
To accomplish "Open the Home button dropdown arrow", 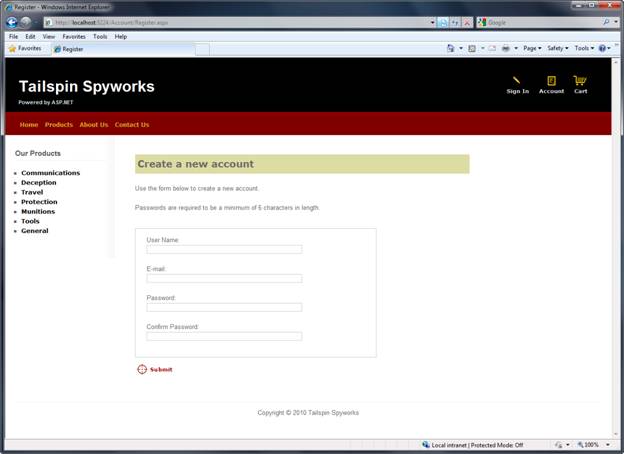I will coord(461,48).
